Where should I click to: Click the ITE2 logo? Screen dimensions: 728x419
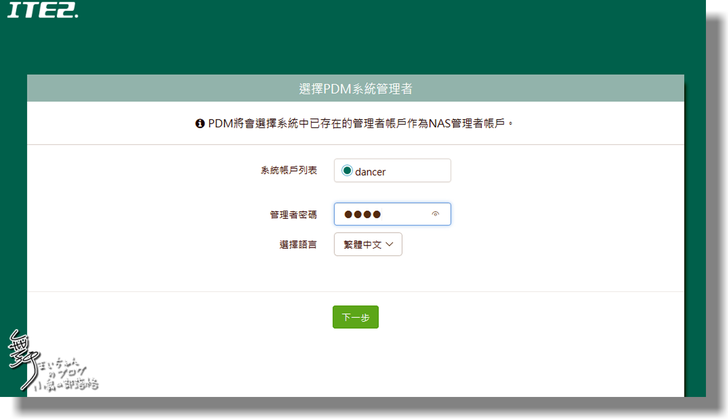coord(42,10)
